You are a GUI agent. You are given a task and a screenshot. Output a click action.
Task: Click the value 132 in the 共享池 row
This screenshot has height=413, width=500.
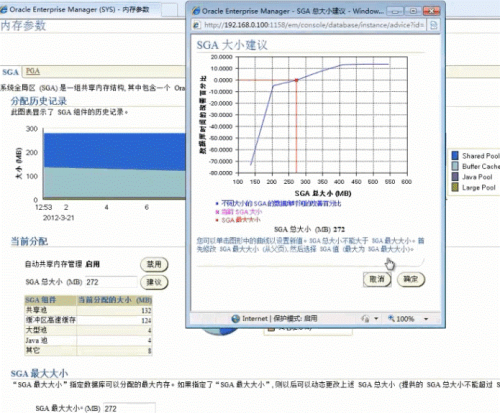point(146,311)
